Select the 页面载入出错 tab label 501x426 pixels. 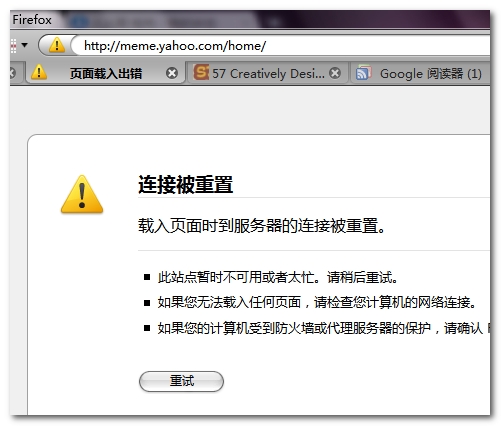point(106,73)
